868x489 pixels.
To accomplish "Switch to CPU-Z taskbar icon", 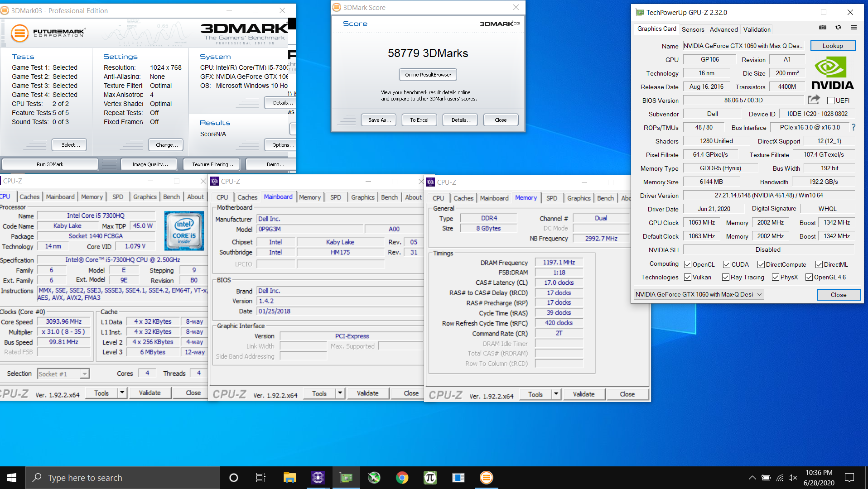I will pos(318,478).
